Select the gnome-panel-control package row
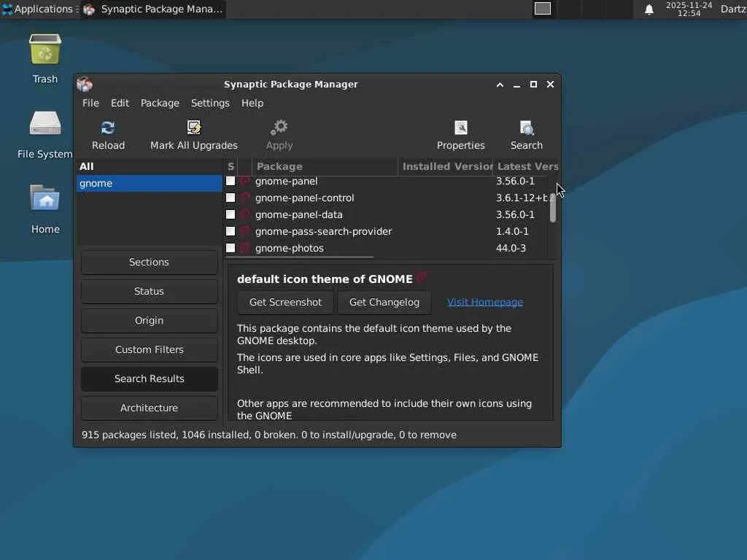The height and width of the screenshot is (560, 747). (x=386, y=198)
